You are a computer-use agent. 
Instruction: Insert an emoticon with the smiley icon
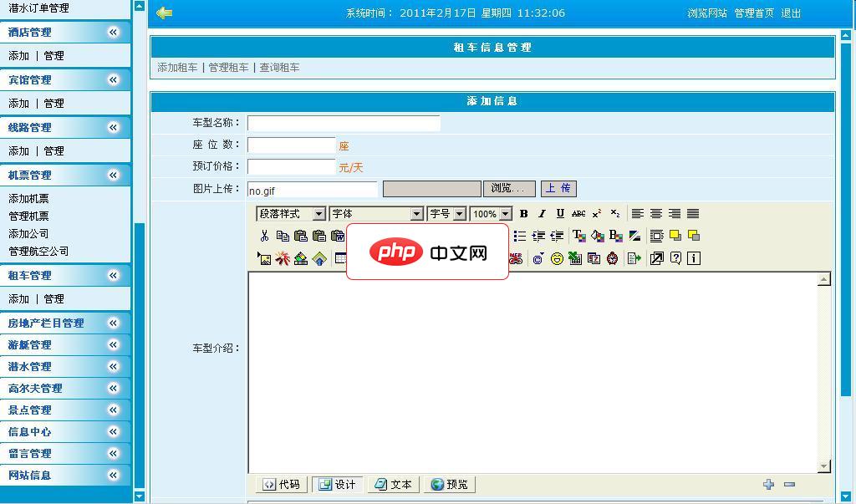(557, 258)
